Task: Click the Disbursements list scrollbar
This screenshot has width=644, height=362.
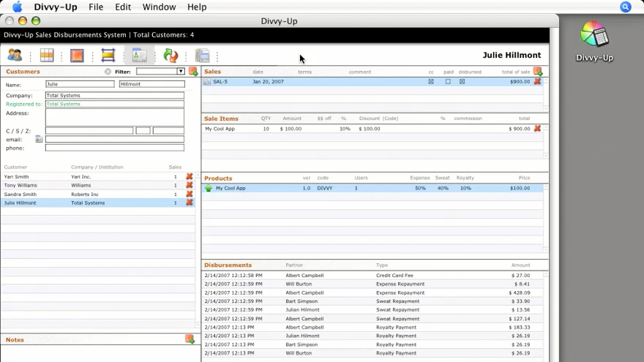Action: point(546,316)
